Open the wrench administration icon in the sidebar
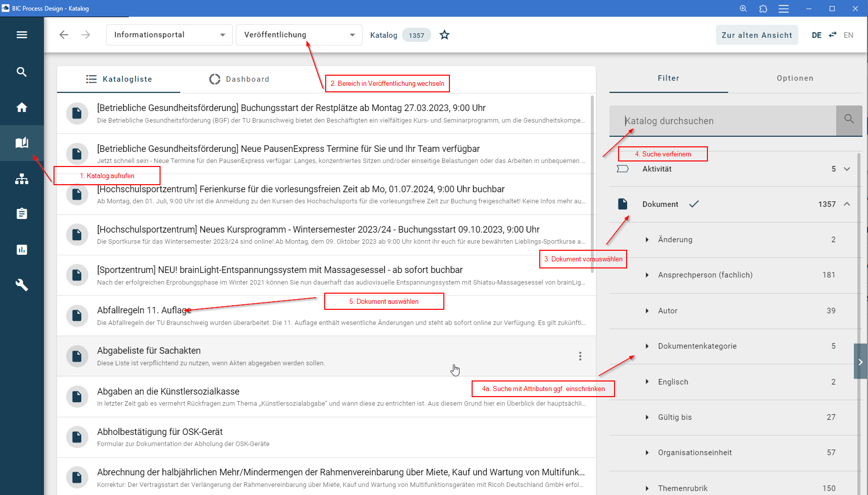This screenshot has width=868, height=495. [x=22, y=285]
